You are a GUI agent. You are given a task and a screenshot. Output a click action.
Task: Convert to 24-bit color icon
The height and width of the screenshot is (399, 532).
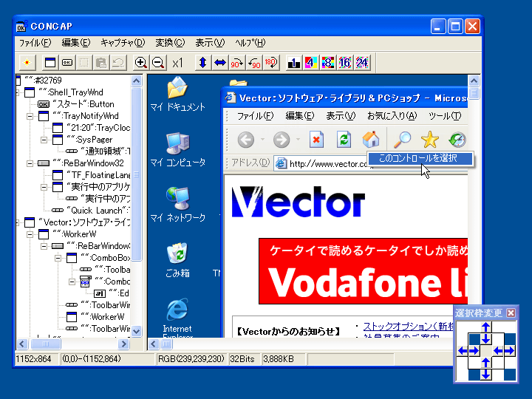[362, 62]
